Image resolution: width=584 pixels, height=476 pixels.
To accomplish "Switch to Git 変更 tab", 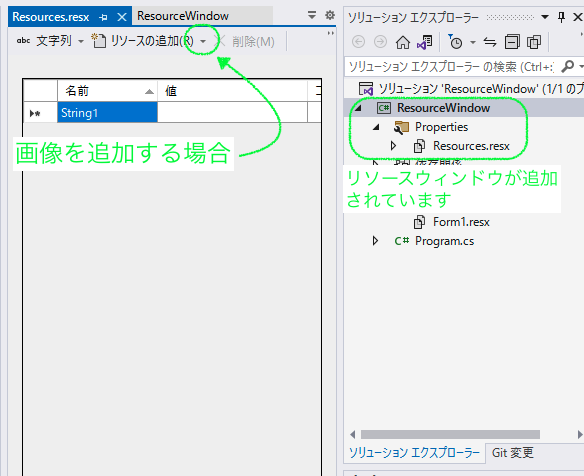I will click(x=512, y=453).
